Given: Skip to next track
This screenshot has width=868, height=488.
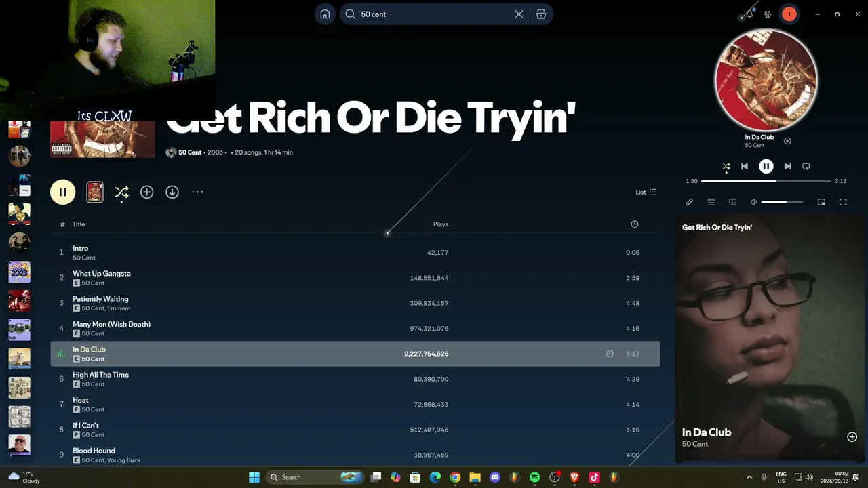Looking at the screenshot, I should (x=787, y=166).
